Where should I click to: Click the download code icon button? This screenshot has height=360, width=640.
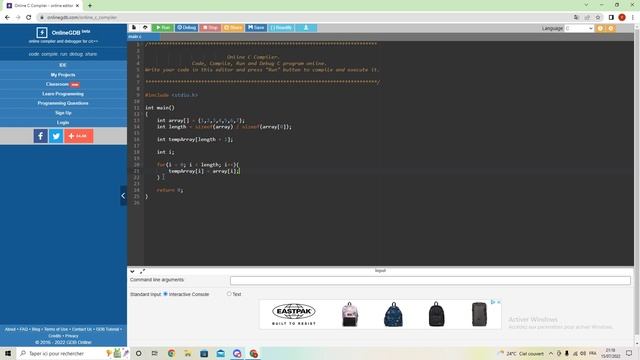306,28
